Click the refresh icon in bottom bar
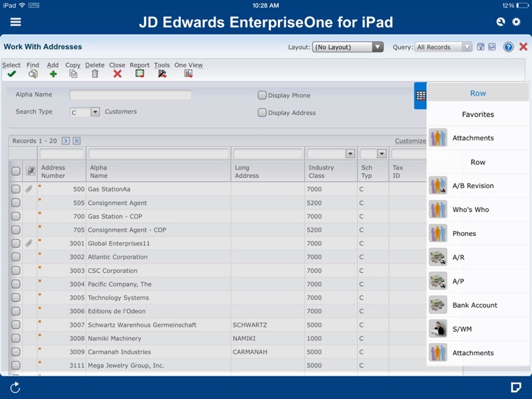This screenshot has width=532, height=399. (x=16, y=388)
